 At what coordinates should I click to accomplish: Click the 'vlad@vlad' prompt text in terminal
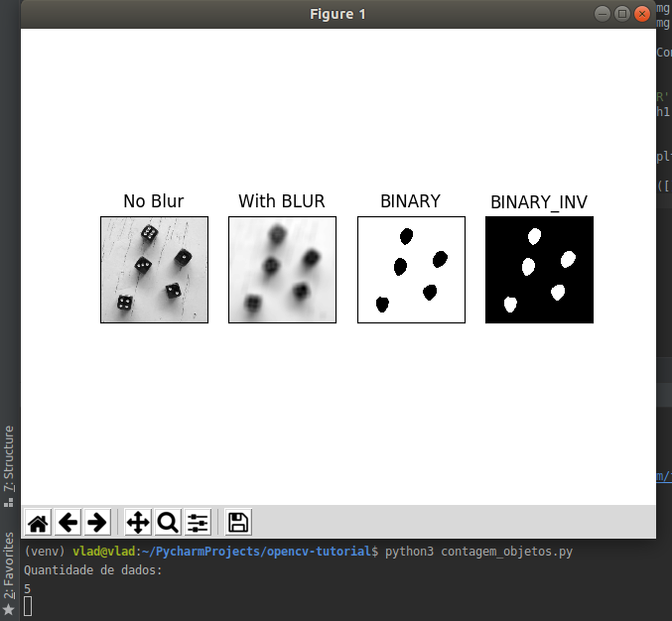[x=104, y=552]
